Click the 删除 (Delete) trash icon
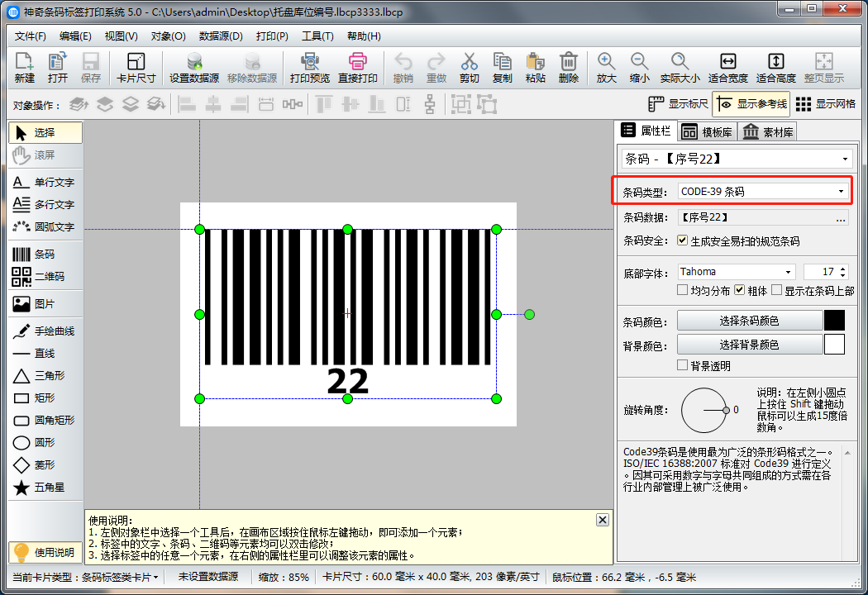This screenshot has width=868, height=595. click(x=569, y=68)
